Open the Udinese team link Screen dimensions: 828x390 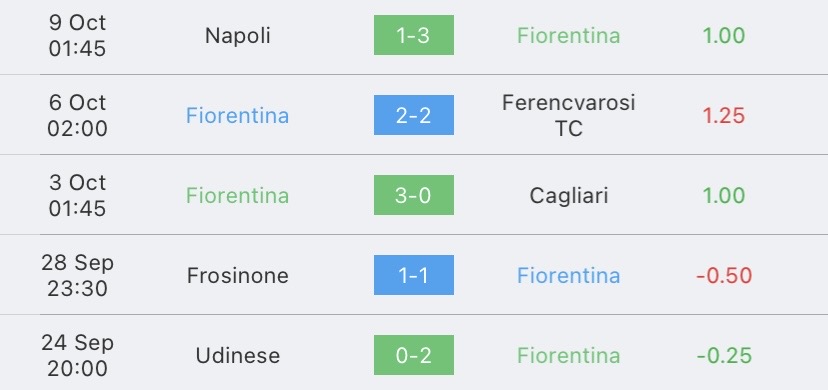pos(238,355)
